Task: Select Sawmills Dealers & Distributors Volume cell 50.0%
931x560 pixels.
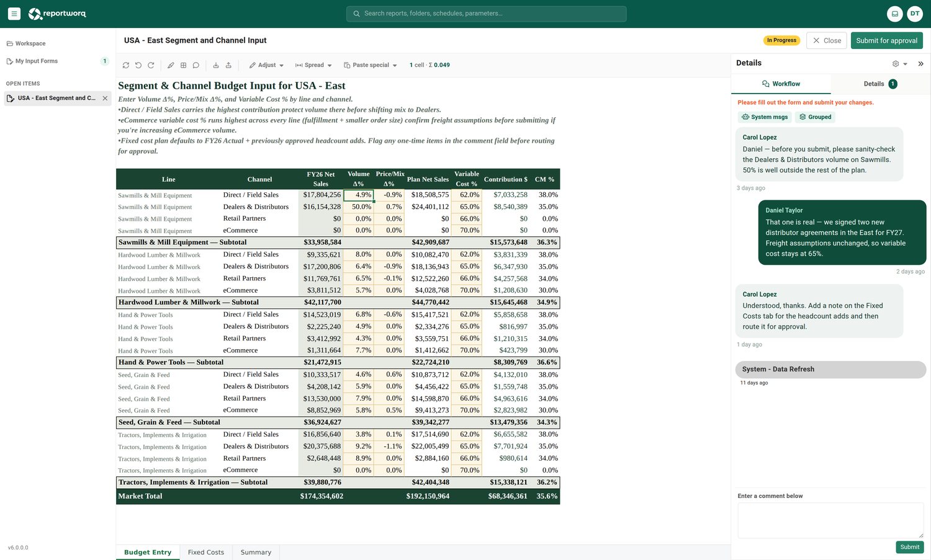Action: tap(359, 207)
